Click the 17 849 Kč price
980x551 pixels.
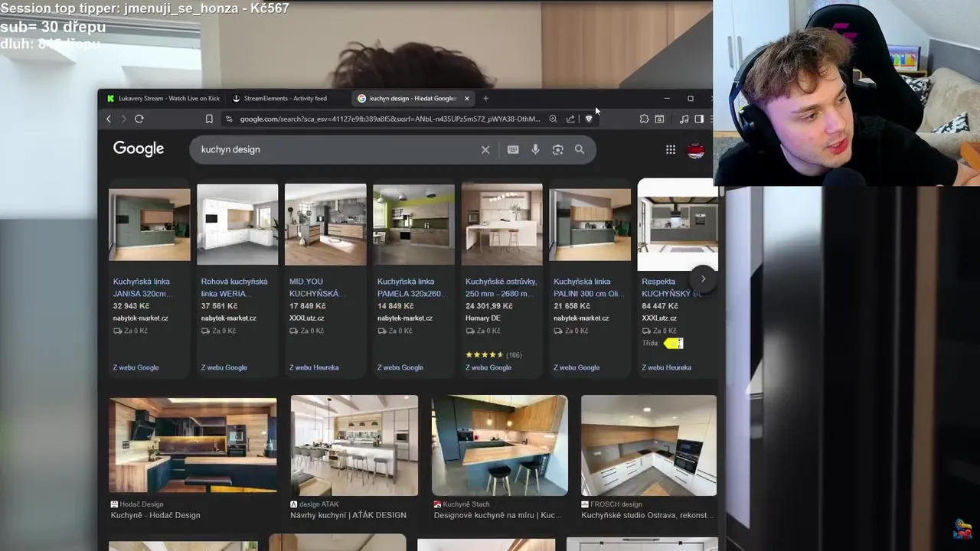click(x=307, y=306)
